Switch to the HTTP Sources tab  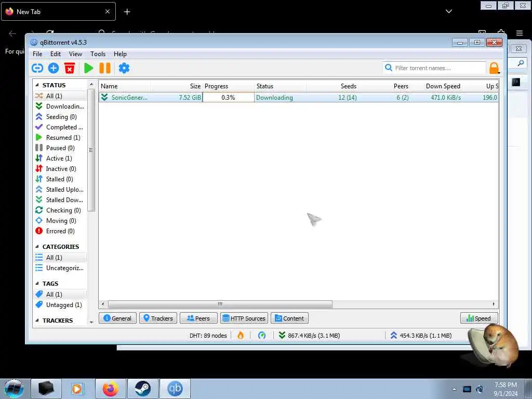pos(244,318)
